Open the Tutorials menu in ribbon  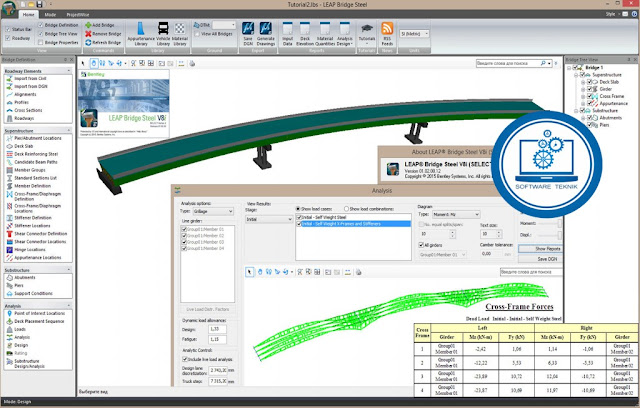click(367, 33)
